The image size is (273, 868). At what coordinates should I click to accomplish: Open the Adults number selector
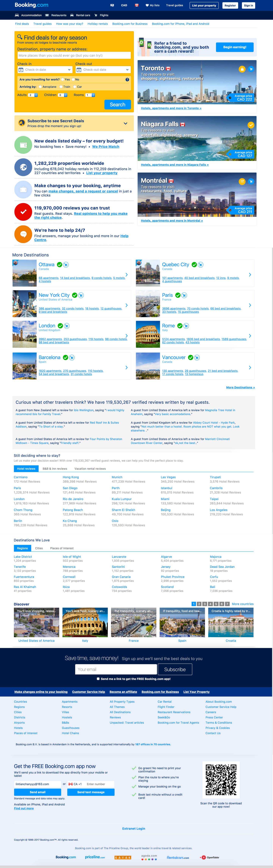33,95
